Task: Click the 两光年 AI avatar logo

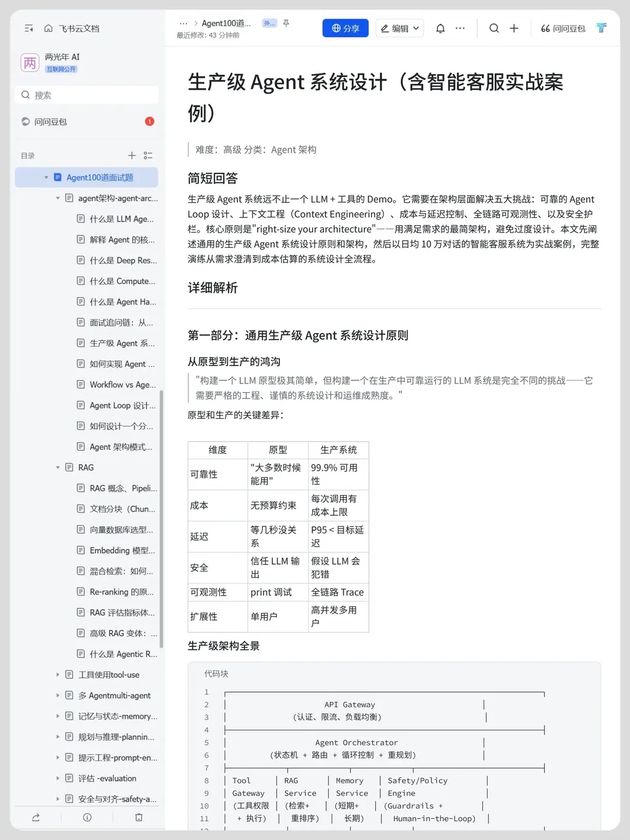Action: point(30,63)
